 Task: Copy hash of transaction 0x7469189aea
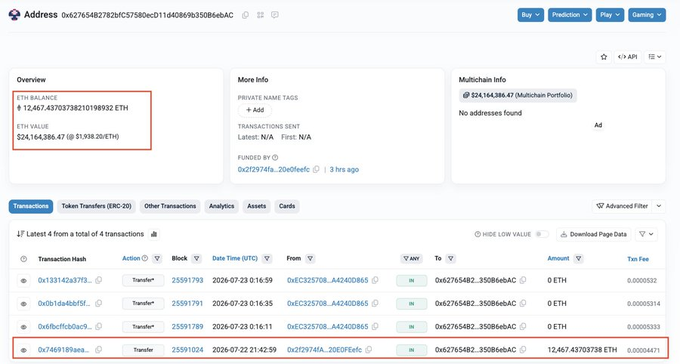(x=99, y=349)
